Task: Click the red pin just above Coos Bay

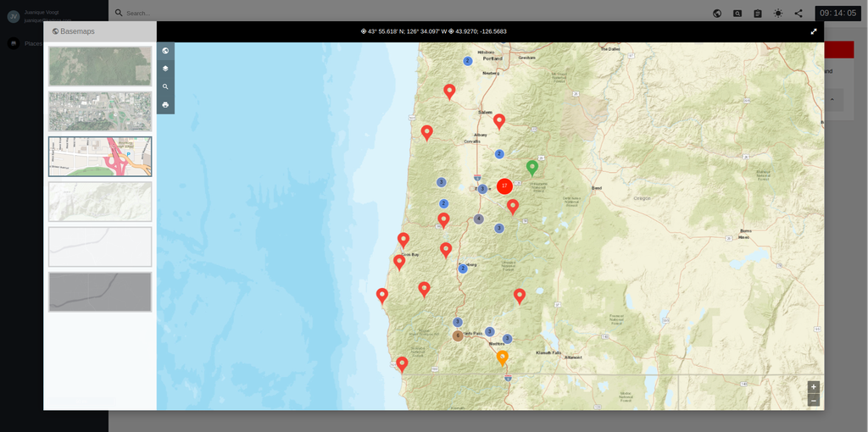Action: 403,240
